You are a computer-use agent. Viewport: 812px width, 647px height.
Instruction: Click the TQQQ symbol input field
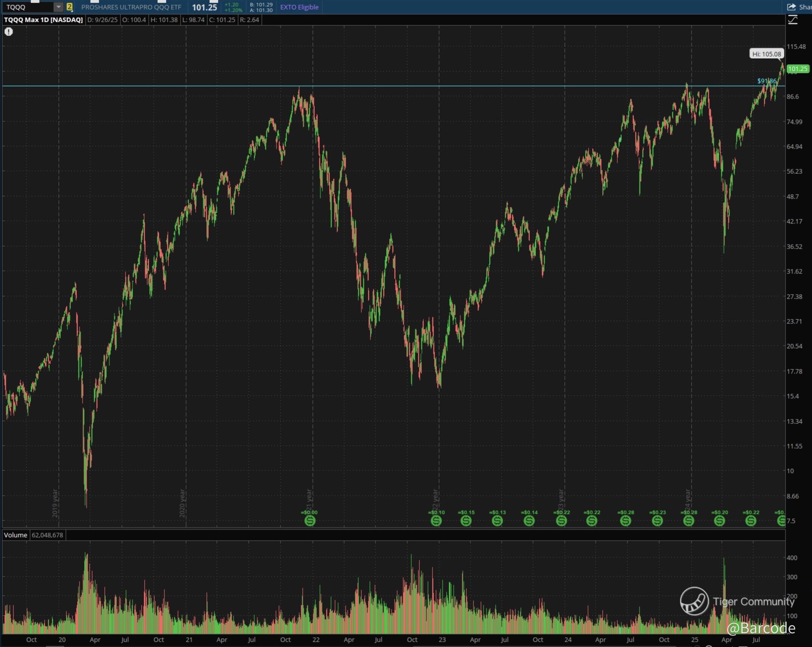tap(26, 7)
